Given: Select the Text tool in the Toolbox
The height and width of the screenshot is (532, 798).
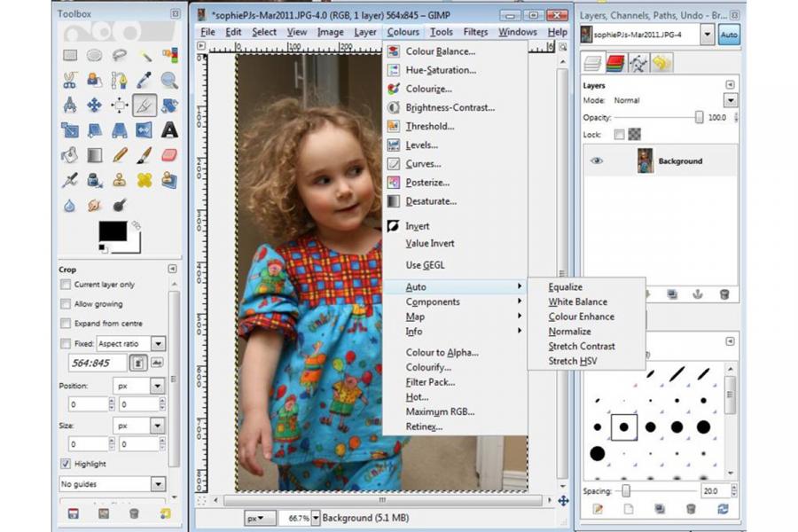Looking at the screenshot, I should coord(168,130).
